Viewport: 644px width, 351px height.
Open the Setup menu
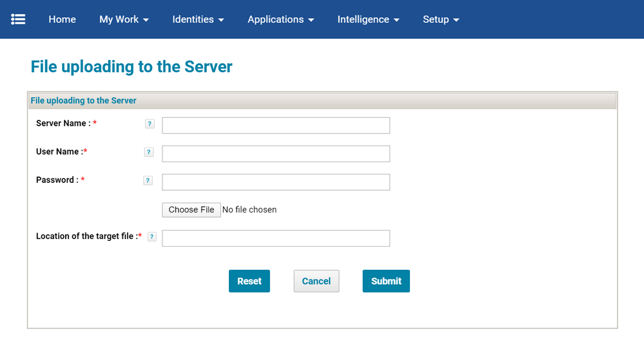[x=441, y=19]
